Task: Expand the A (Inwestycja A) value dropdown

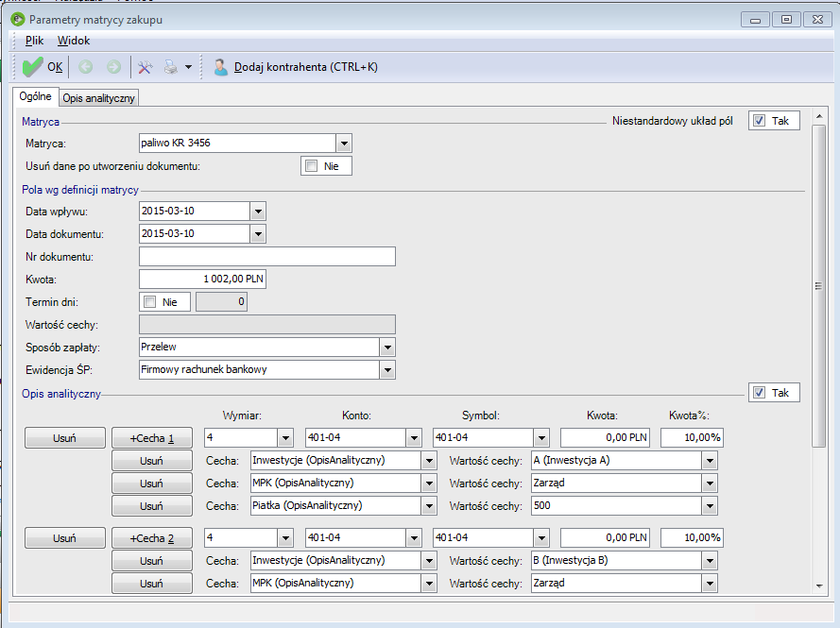Action: (x=710, y=460)
